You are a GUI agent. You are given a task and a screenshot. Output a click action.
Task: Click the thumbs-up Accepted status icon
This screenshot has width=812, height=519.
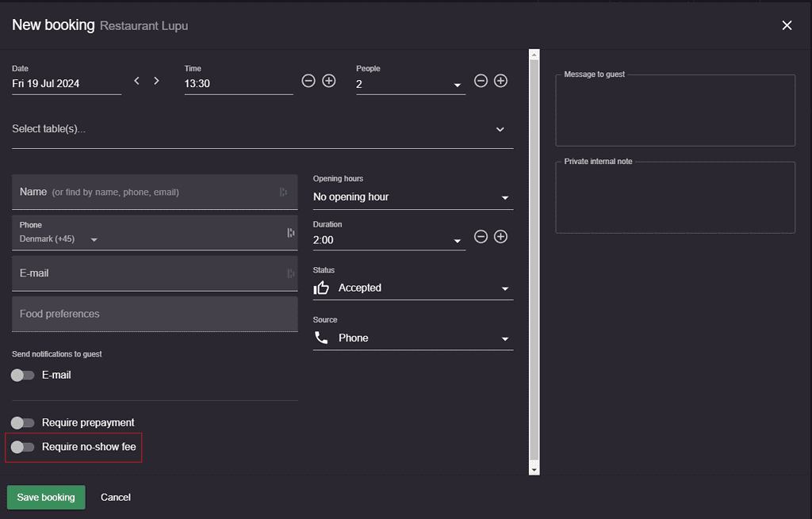321,288
